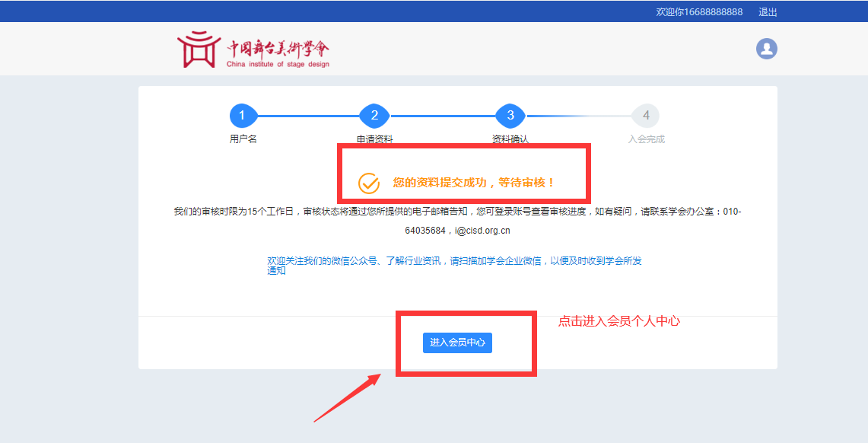Image resolution: width=868 pixels, height=443 pixels.
Task: Click the user avatar icon in the header
Action: (766, 49)
